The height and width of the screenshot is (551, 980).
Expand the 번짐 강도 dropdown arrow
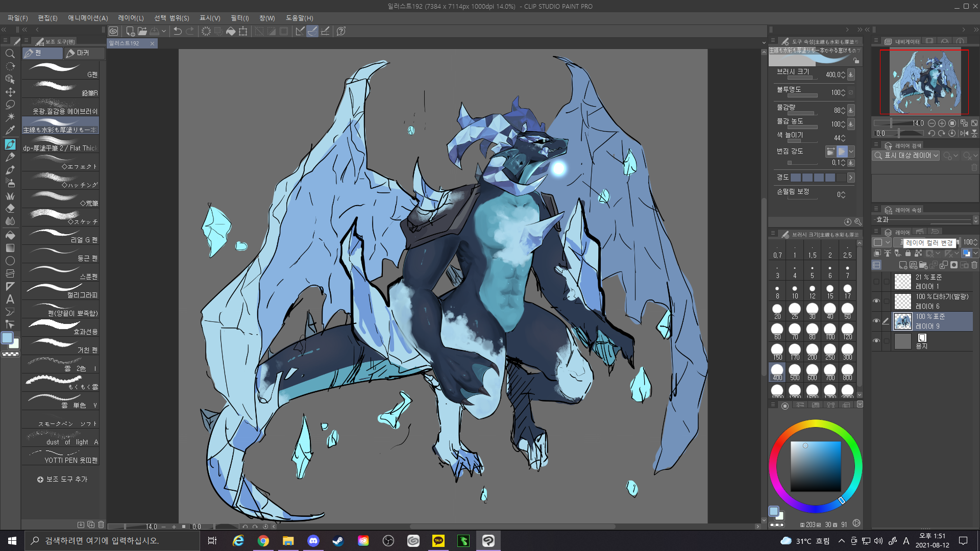coord(851,152)
